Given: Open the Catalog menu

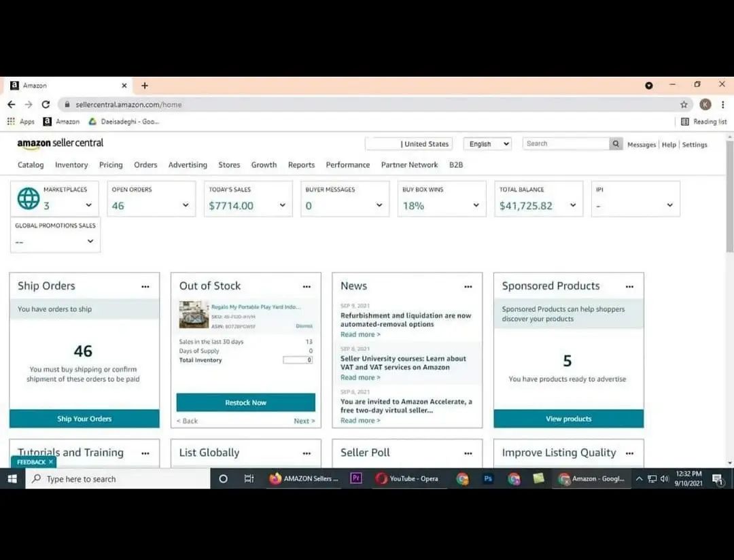Looking at the screenshot, I should [31, 165].
